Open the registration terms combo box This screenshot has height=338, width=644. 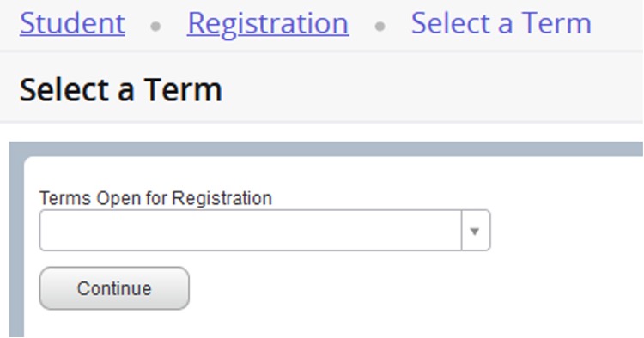pos(265,231)
